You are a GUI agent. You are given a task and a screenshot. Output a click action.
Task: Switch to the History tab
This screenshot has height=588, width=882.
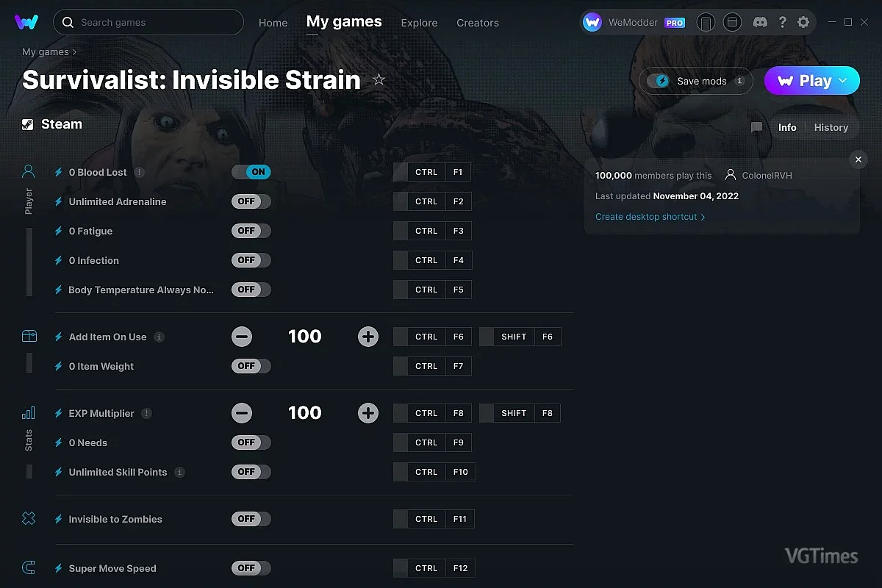(x=831, y=127)
